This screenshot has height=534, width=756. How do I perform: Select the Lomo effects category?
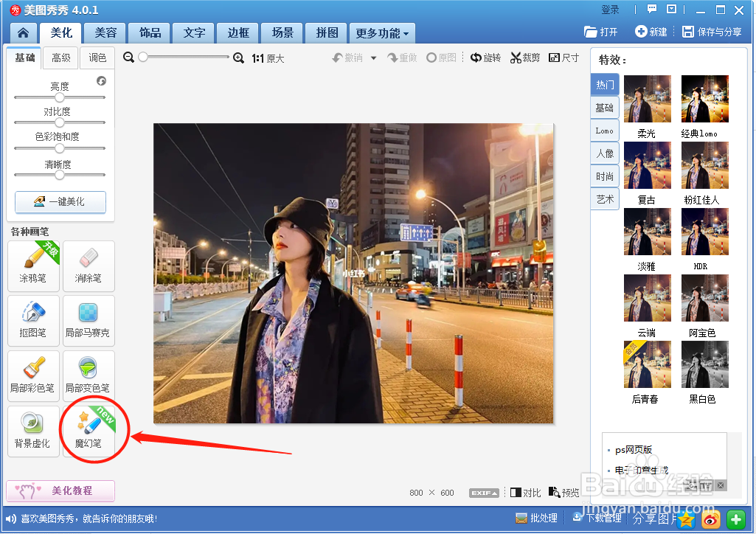[x=605, y=131]
